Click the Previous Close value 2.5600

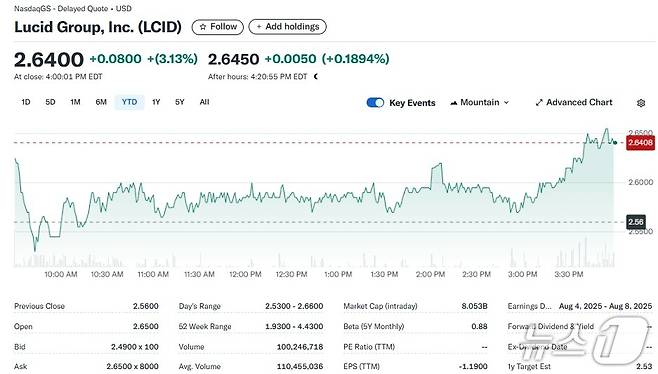146,306
